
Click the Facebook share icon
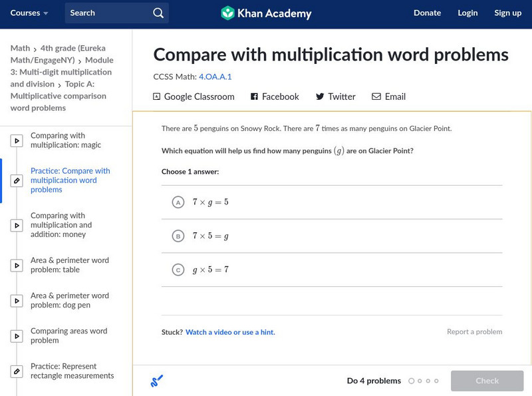pos(254,97)
